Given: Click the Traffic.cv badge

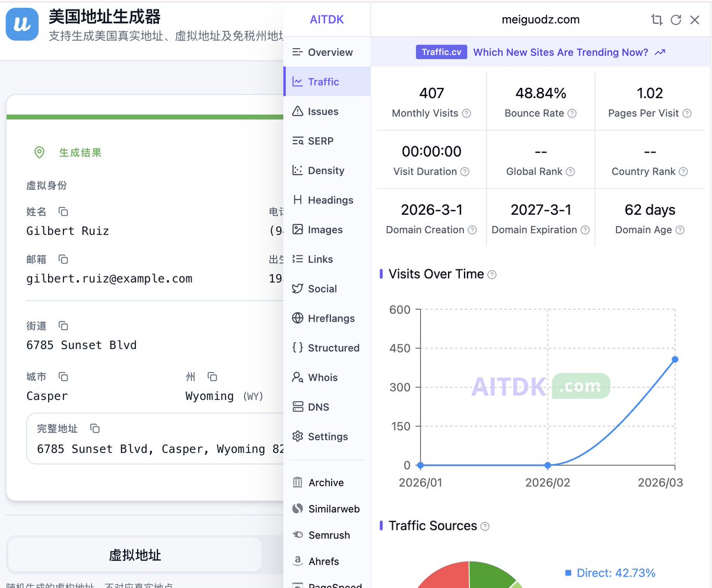Looking at the screenshot, I should point(441,52).
